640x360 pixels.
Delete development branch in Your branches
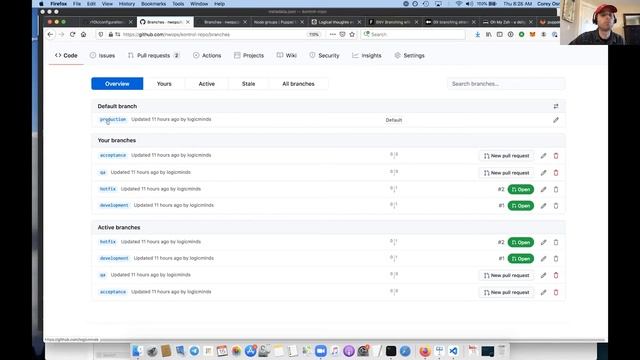556,206
